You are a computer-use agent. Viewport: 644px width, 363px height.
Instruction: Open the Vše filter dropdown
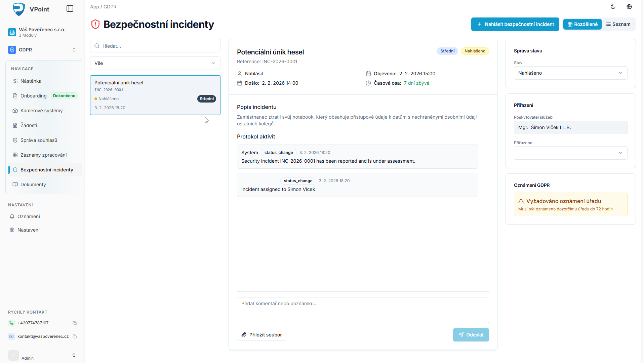click(x=155, y=63)
